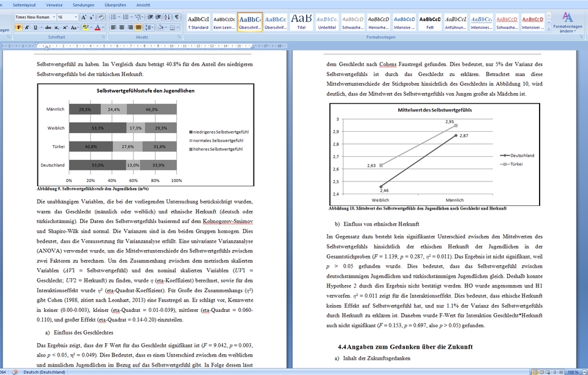Toggle underline formatting
The width and height of the screenshot is (588, 375).
point(36,28)
